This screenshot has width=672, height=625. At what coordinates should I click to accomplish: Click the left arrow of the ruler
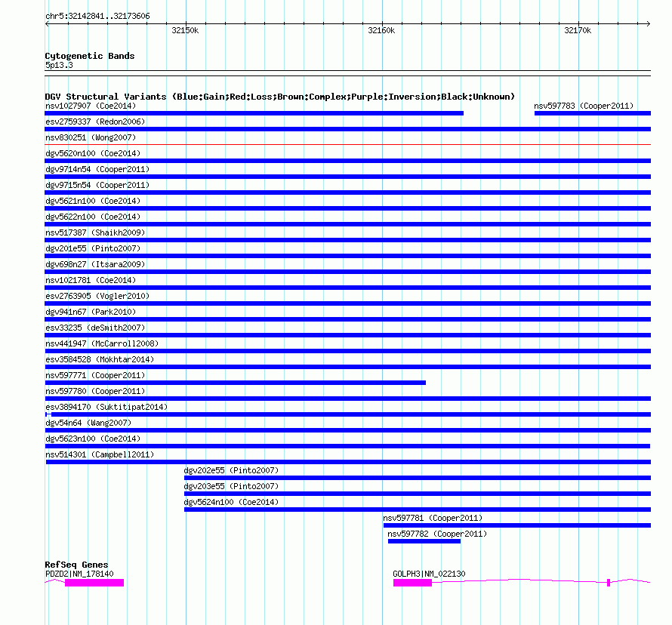47,24
